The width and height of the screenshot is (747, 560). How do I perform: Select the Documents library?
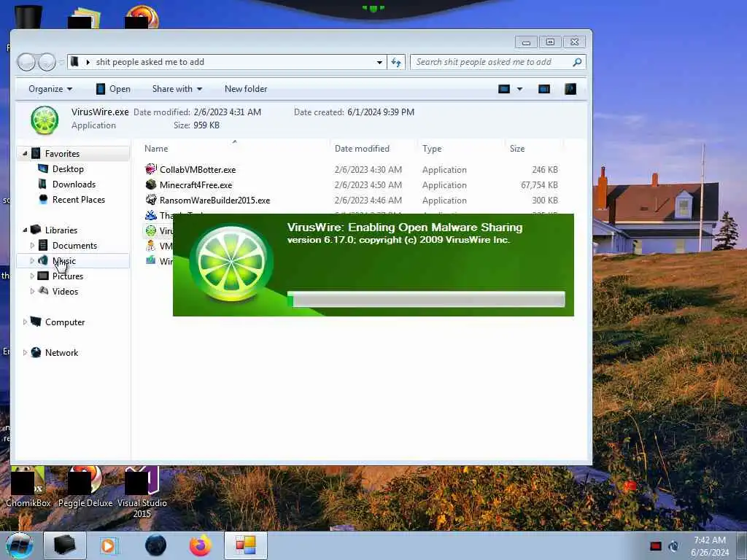tap(75, 245)
